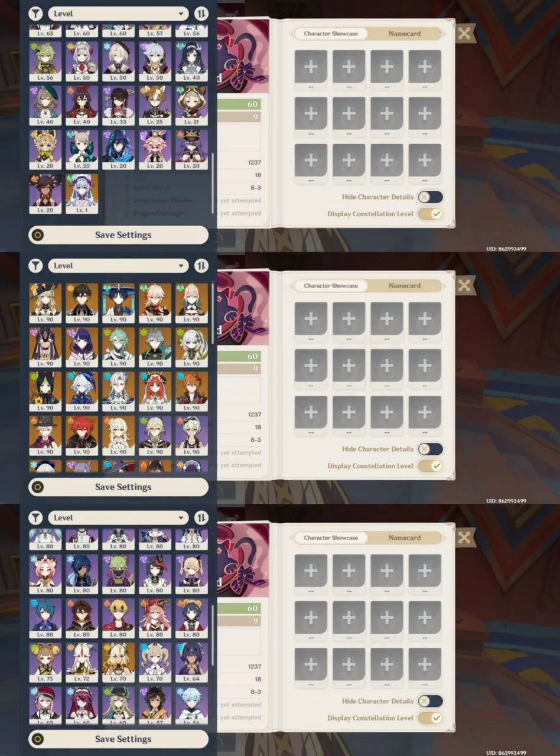Viewport: 560px width, 756px height.
Task: Select the Lv. 25 character portrait
Action: 155,105
